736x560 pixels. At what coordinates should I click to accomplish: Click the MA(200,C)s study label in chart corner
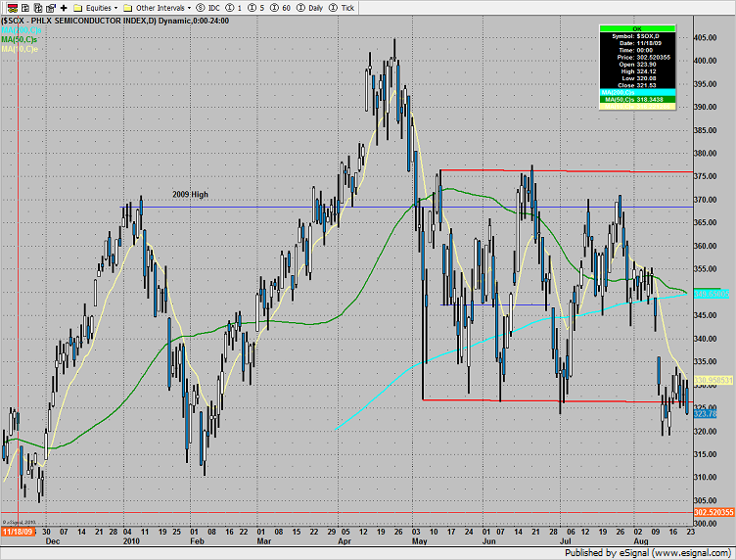22,30
